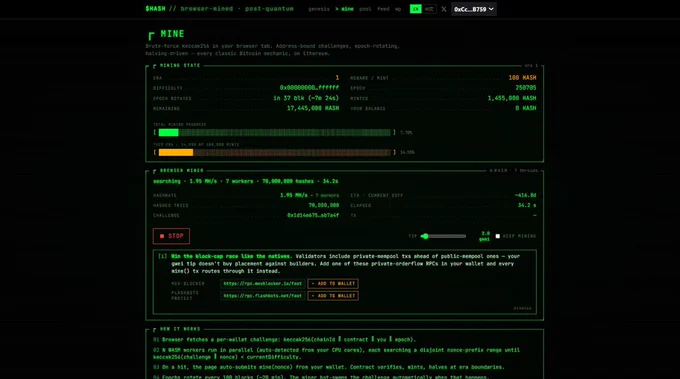Stop the browser miner

171,236
